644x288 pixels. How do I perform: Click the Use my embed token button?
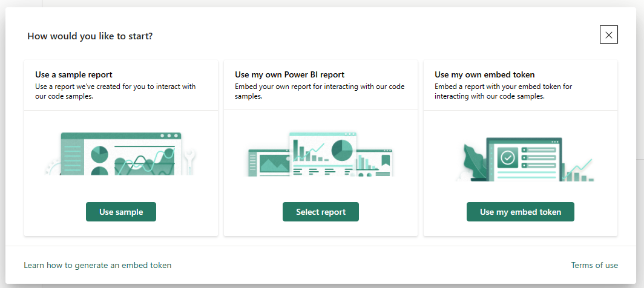(x=521, y=212)
